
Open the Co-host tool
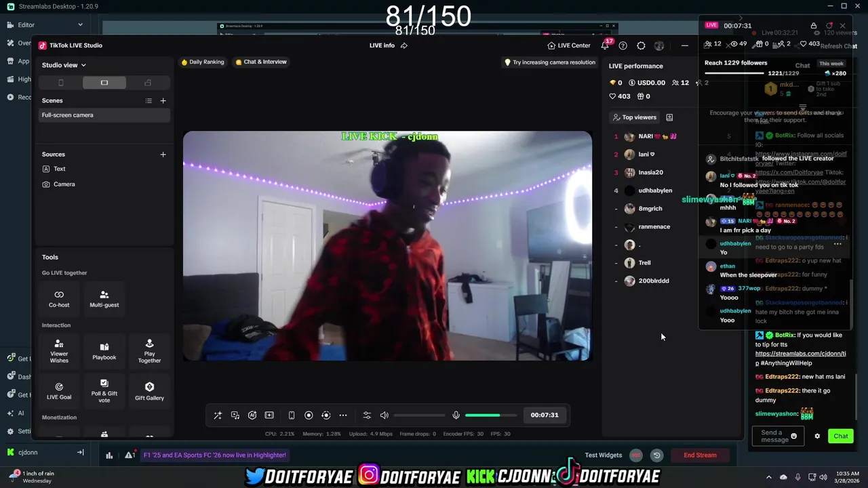click(59, 298)
